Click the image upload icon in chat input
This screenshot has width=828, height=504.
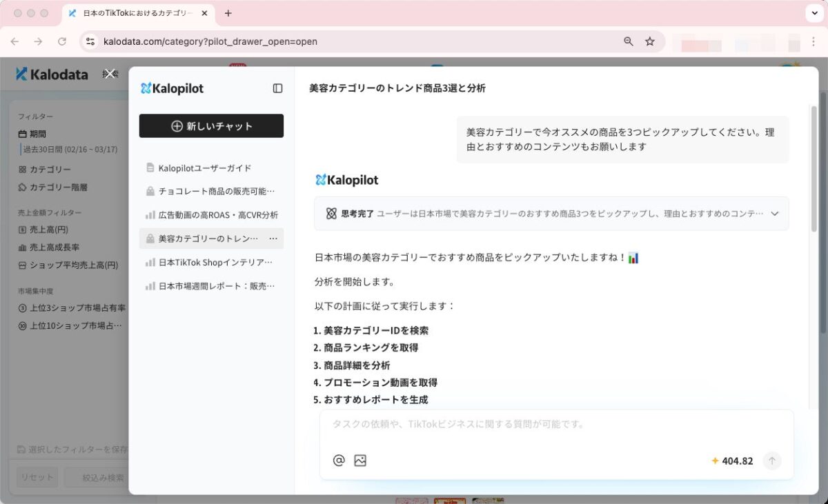pos(360,460)
